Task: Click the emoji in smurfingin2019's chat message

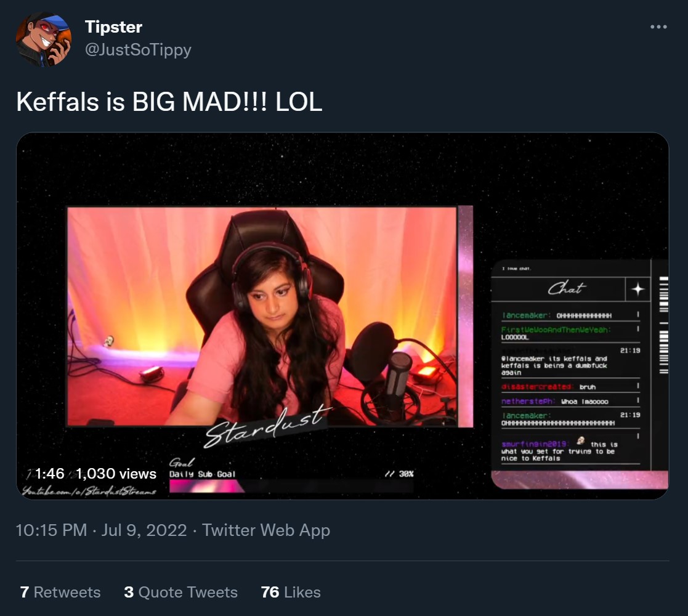Action: click(x=580, y=441)
